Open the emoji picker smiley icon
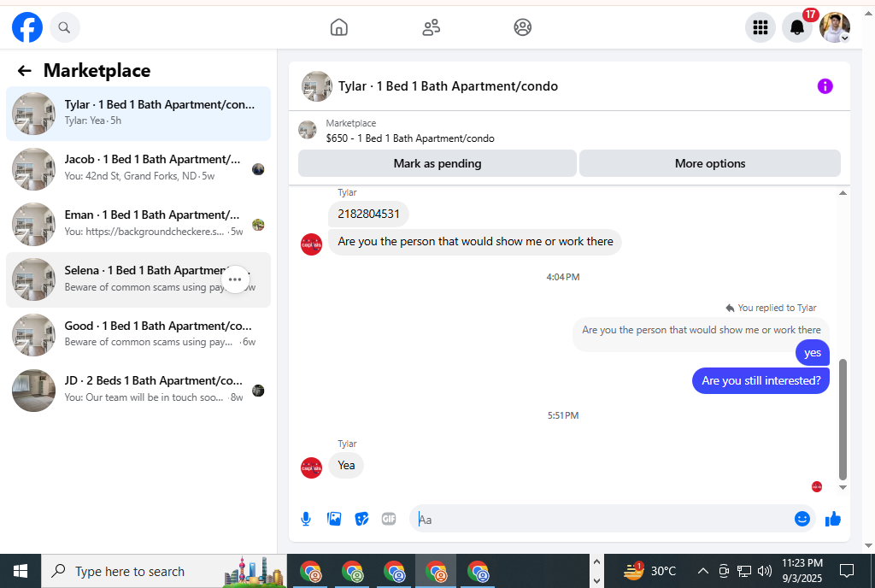Viewport: 875px width, 588px height. pos(802,519)
